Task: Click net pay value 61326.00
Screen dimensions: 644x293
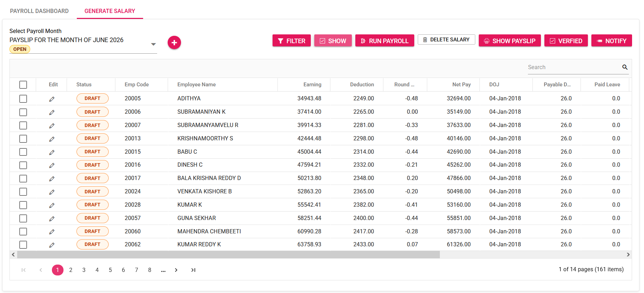Action: click(x=458, y=244)
